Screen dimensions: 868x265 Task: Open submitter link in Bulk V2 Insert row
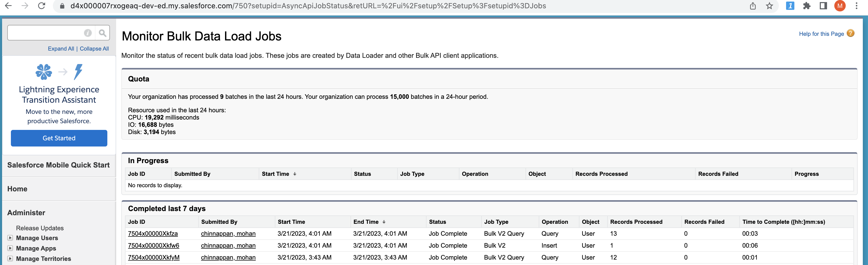[228, 246]
